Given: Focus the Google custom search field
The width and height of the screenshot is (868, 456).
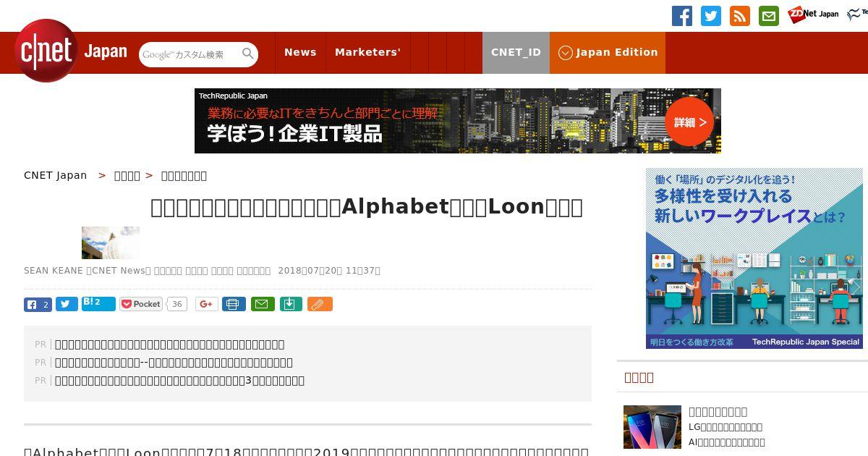Looking at the screenshot, I should [x=190, y=54].
